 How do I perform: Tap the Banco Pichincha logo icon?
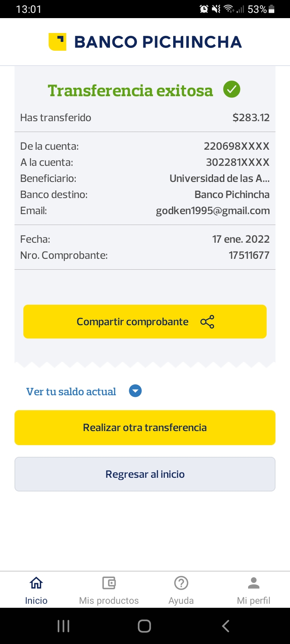[57, 42]
